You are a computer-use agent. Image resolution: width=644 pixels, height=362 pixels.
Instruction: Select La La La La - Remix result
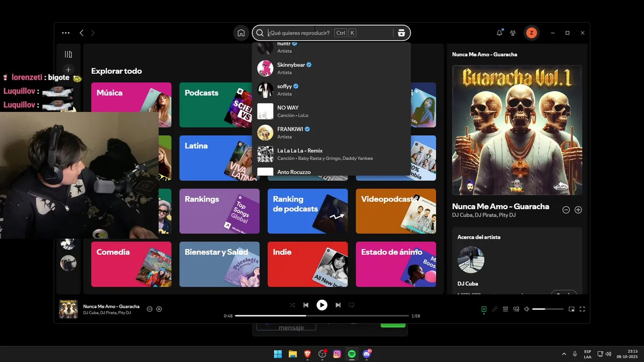point(332,154)
